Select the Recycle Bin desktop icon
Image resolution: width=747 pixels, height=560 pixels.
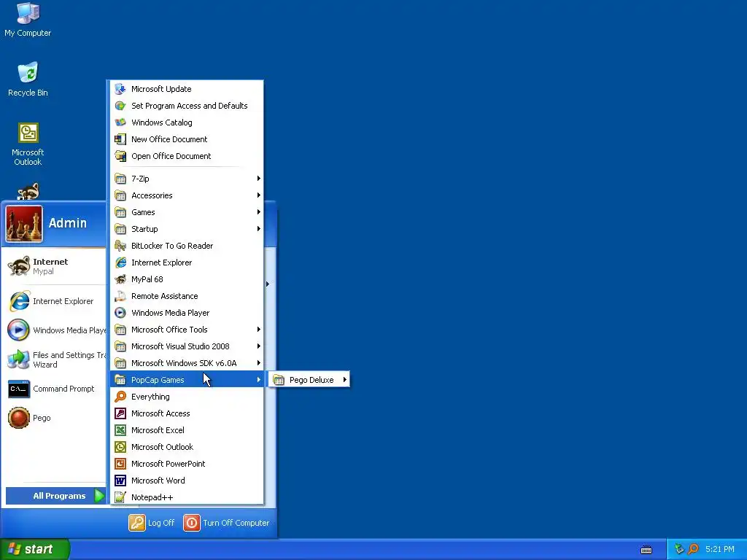point(28,79)
